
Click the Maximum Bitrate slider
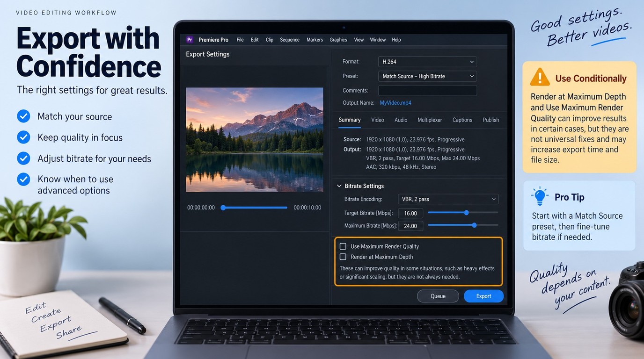[463, 225]
